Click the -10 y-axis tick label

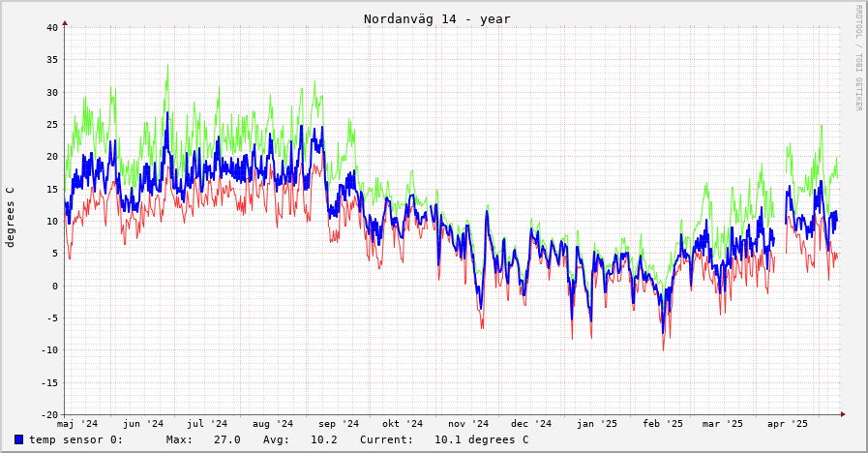coord(49,350)
